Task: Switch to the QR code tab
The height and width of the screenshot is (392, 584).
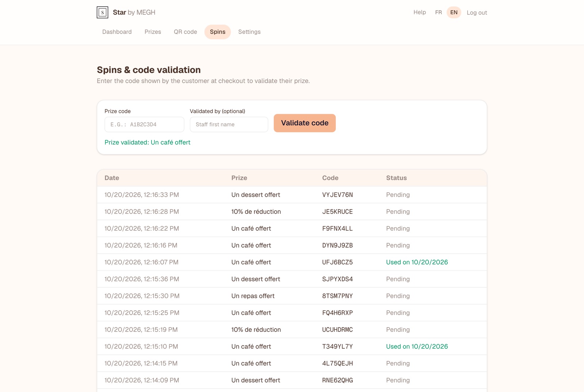Action: [185, 32]
